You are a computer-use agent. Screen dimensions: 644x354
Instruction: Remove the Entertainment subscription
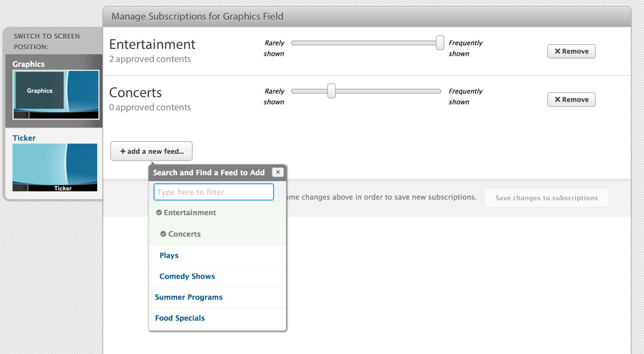point(571,51)
